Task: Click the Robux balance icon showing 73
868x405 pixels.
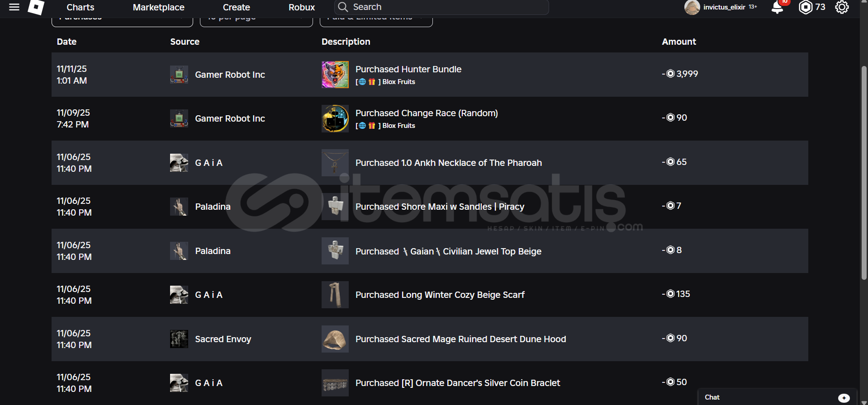Action: click(806, 7)
